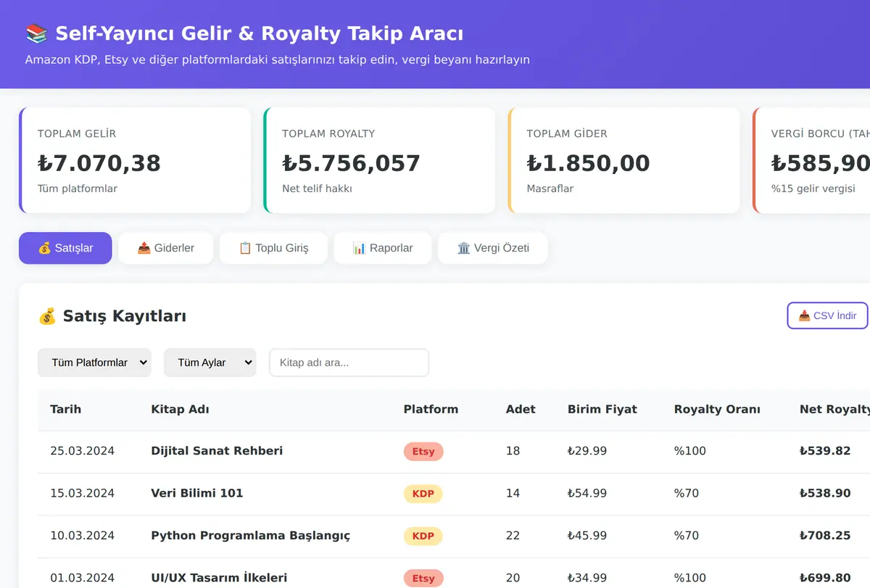
Task: Click the quantity 18 in Dijital Sanat row
Action: coord(513,451)
